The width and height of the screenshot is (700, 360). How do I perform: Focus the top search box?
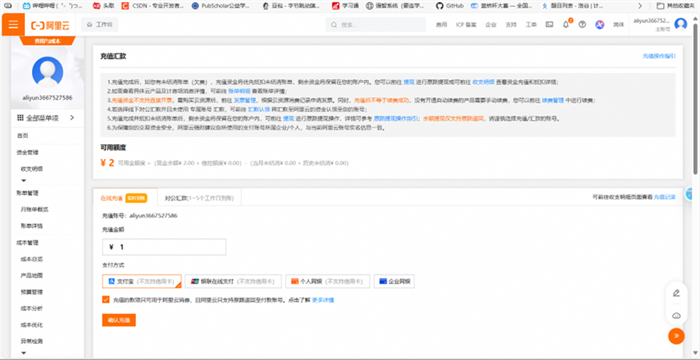click(375, 25)
